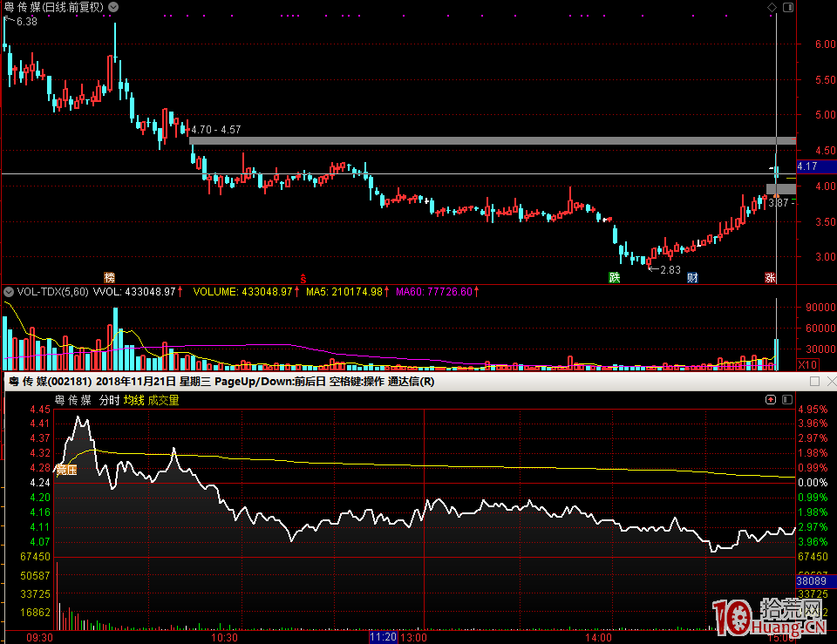Click the 粤传媒(日线,前复权) chart title
Image resolution: width=837 pixels, height=644 pixels.
pos(53,7)
